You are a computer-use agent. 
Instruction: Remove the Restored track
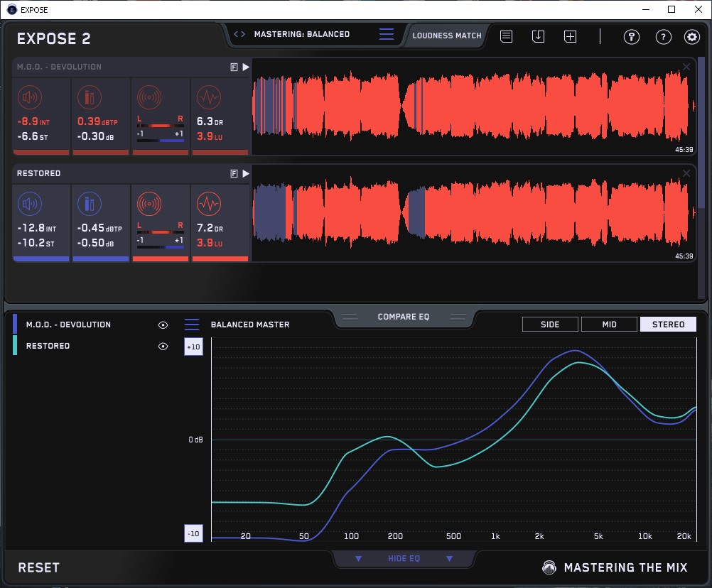tap(686, 173)
